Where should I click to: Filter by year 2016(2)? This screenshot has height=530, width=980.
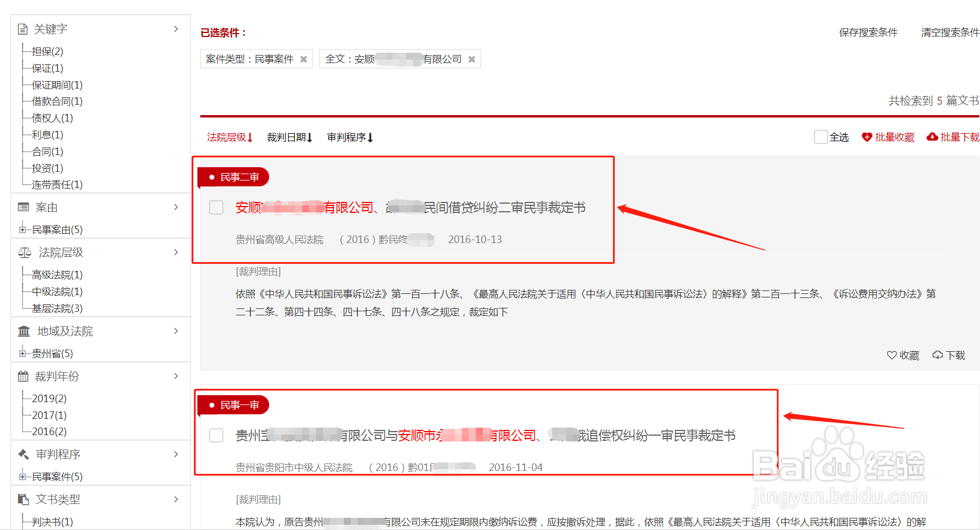coord(49,432)
